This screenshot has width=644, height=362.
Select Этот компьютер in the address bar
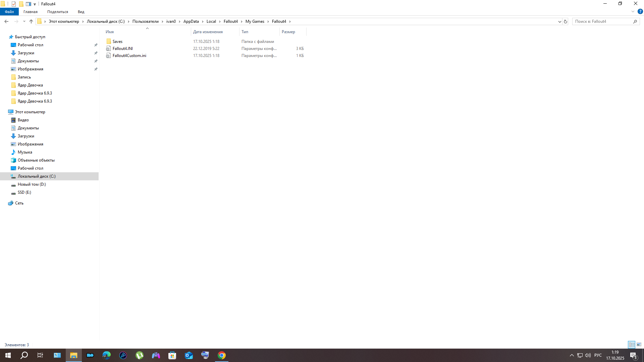point(64,21)
